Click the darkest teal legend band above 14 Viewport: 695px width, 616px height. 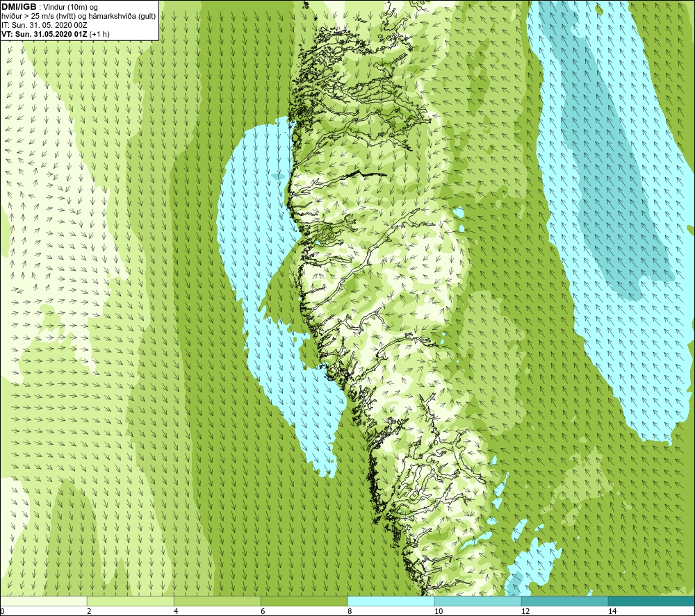pos(651,601)
